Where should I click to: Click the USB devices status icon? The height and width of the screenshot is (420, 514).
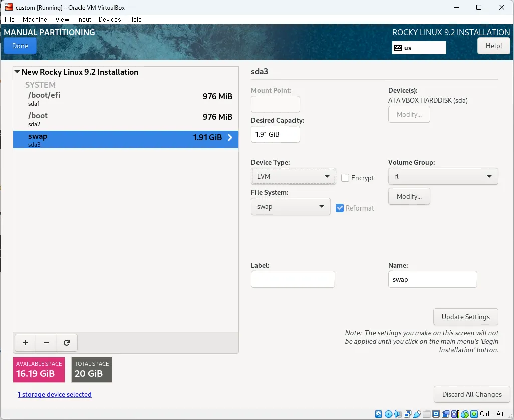[x=417, y=414]
